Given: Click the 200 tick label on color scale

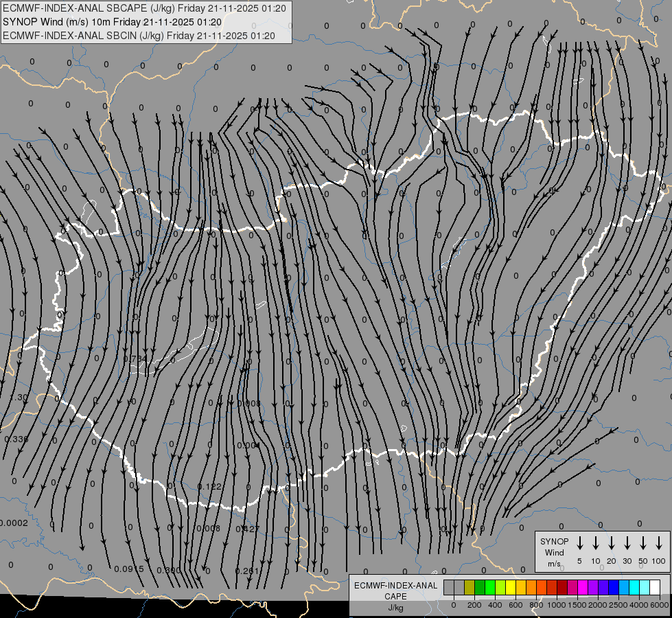Looking at the screenshot, I should click(x=474, y=605).
